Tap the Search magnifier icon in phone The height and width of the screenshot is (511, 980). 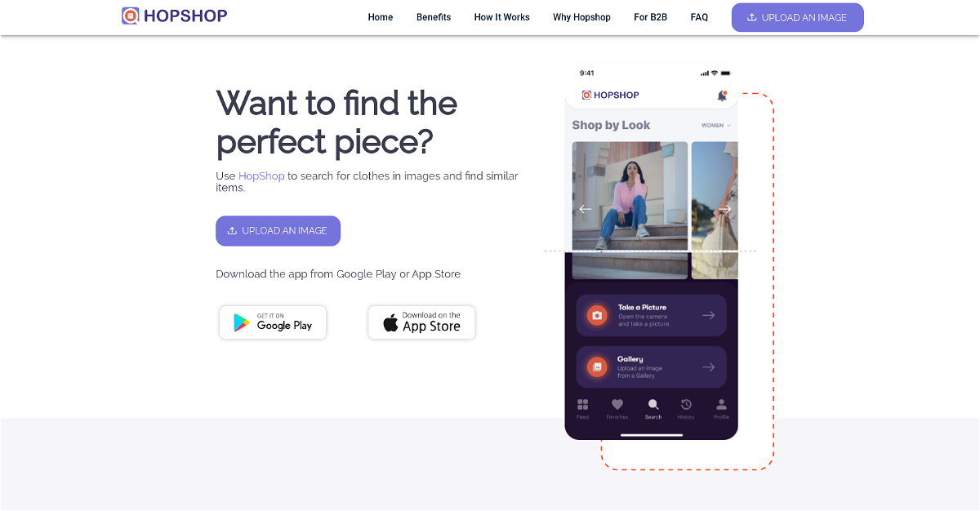coord(653,405)
